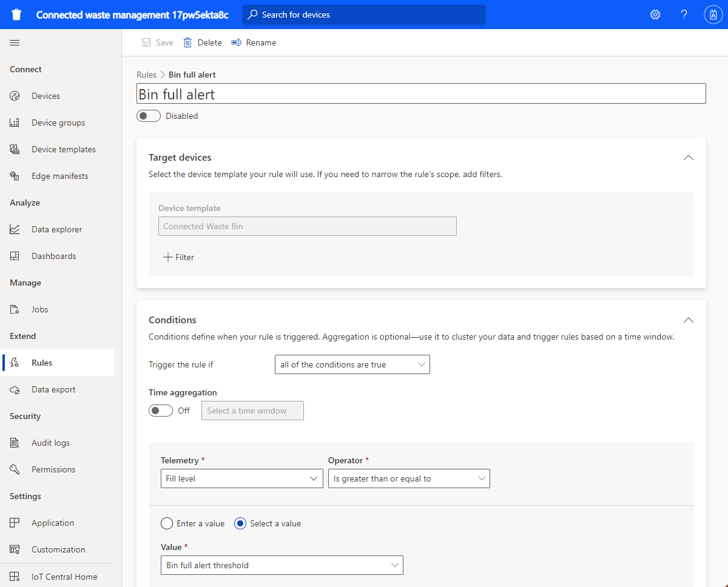This screenshot has width=728, height=587.
Task: Click the Delete trash icon in toolbar
Action: click(188, 42)
